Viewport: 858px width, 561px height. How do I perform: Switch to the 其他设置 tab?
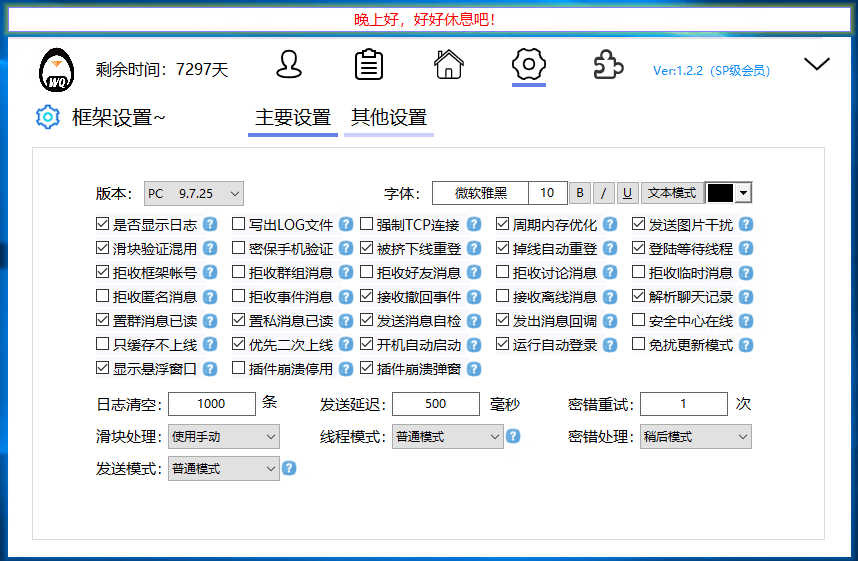coord(388,118)
